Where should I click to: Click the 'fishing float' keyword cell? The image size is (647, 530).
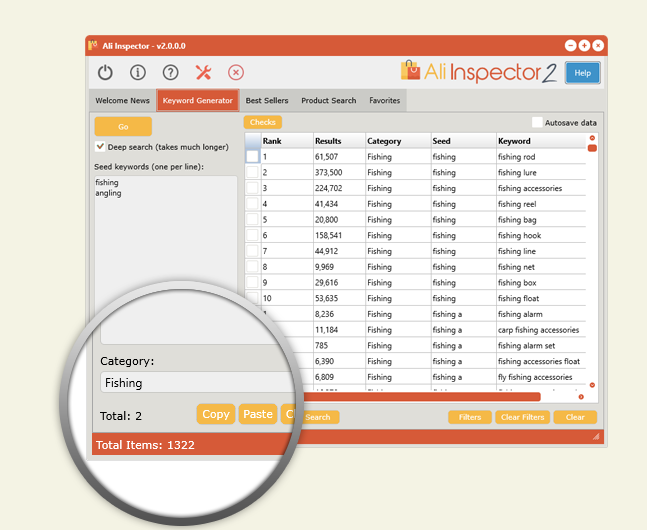click(x=541, y=298)
